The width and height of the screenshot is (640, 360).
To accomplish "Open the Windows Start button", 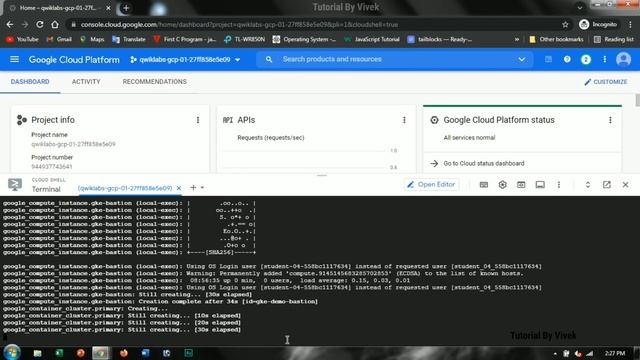I will tap(12, 352).
